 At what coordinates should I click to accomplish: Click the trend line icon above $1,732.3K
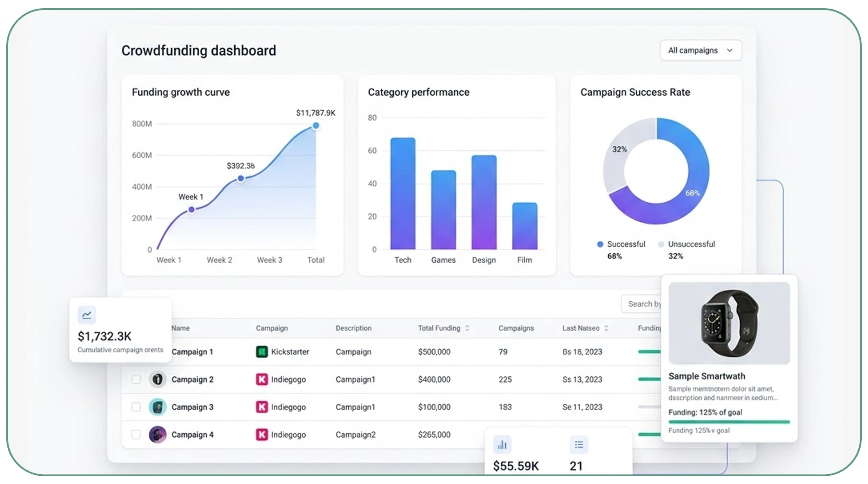pyautogui.click(x=87, y=315)
